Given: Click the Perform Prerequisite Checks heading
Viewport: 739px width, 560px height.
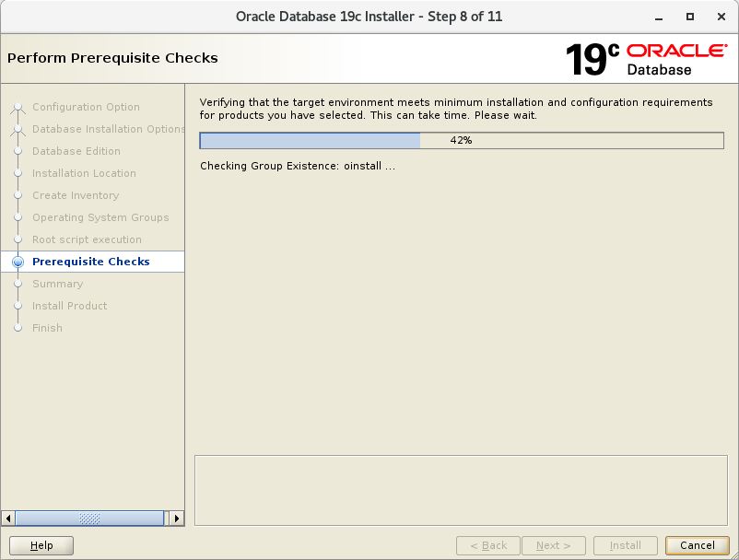Looking at the screenshot, I should pyautogui.click(x=112, y=58).
